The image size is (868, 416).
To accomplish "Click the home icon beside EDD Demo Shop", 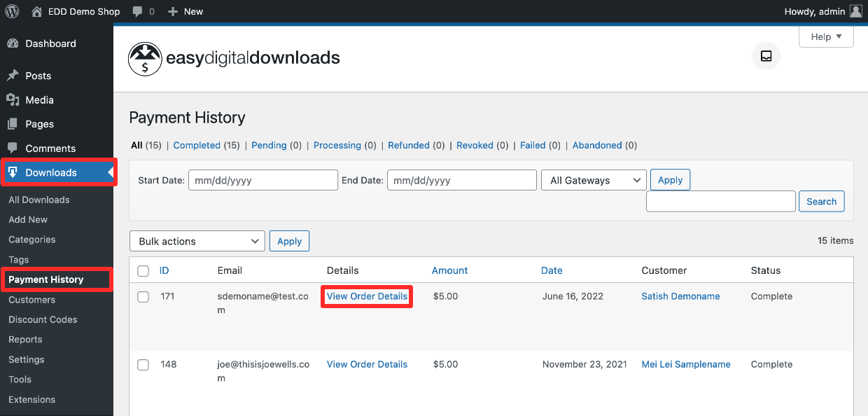I will pyautogui.click(x=37, y=11).
